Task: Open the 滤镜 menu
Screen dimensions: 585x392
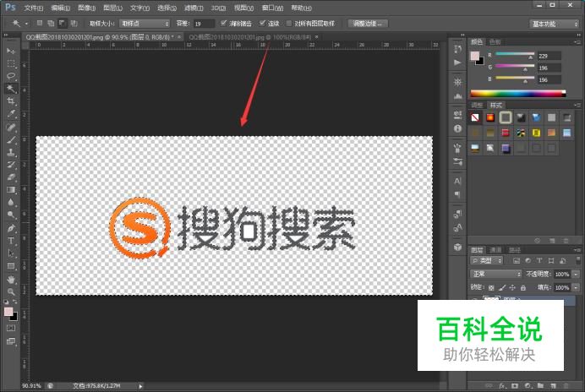Action: (194, 8)
